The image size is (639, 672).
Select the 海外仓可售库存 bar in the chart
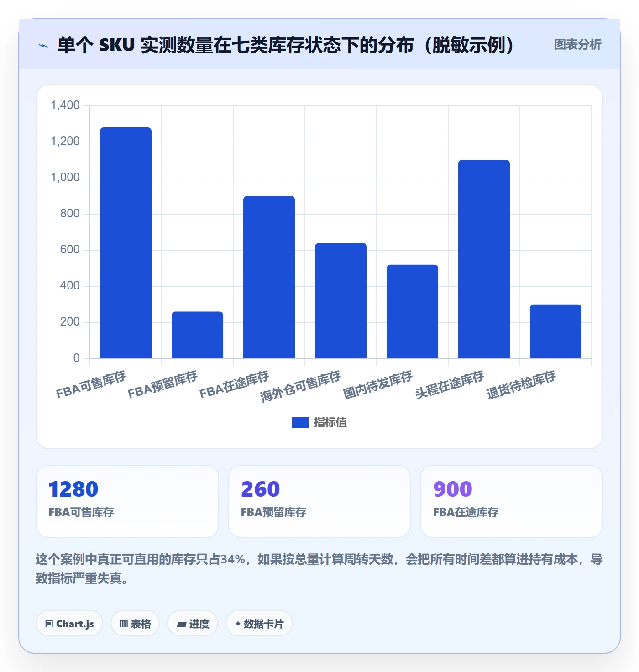click(x=340, y=300)
